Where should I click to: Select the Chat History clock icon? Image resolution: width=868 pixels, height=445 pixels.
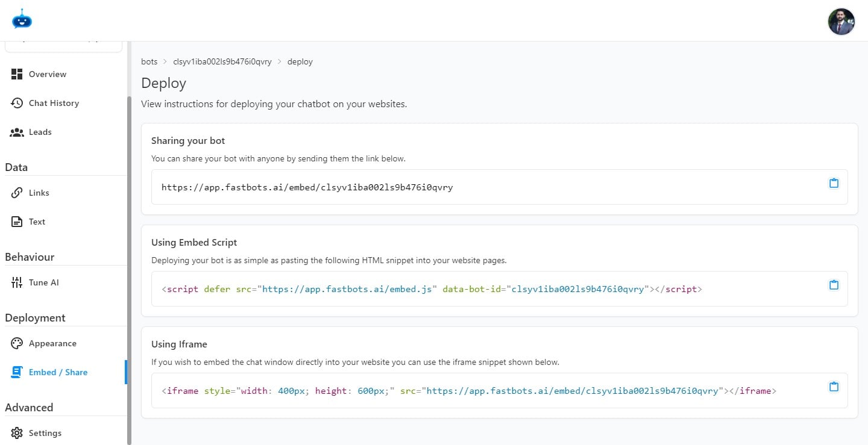point(17,103)
